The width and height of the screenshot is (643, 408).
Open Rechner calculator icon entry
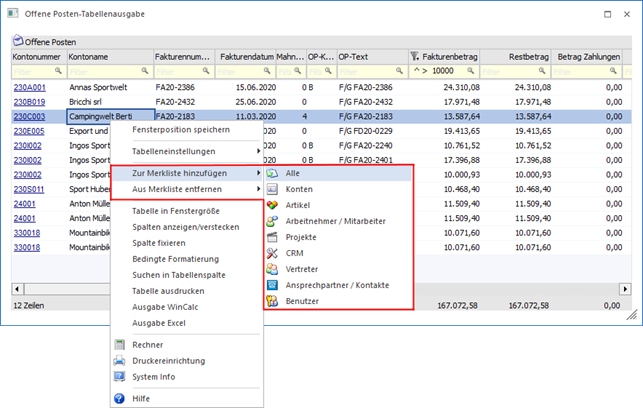(120, 344)
